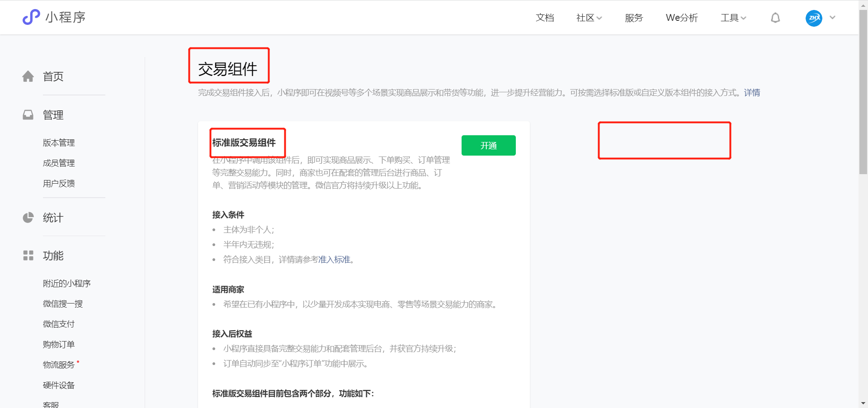Click the 交易组件 page heading
The width and height of the screenshot is (868, 408).
pos(228,69)
